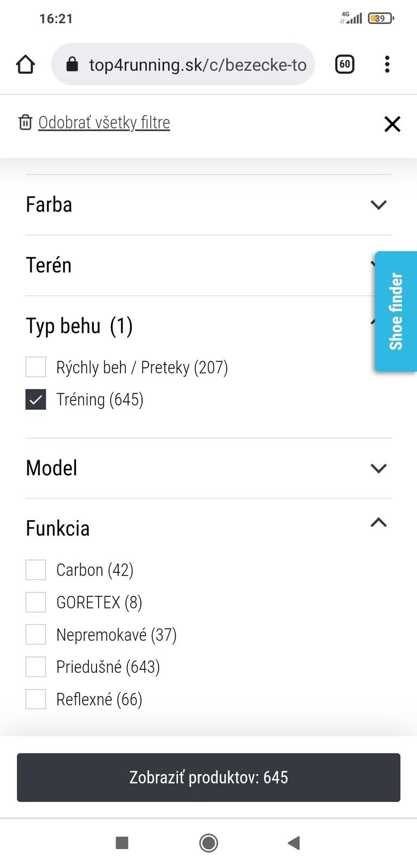
Task: Open the tab switcher showing 60 tabs
Action: click(x=345, y=65)
